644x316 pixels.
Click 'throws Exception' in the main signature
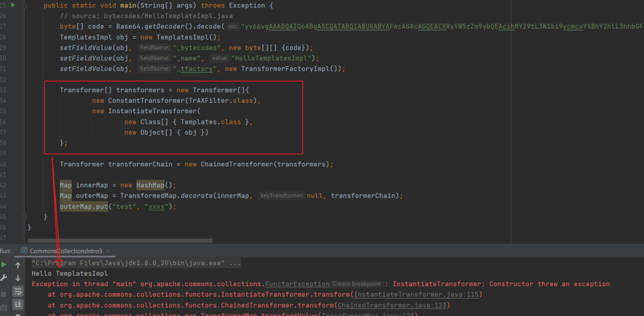click(x=233, y=6)
